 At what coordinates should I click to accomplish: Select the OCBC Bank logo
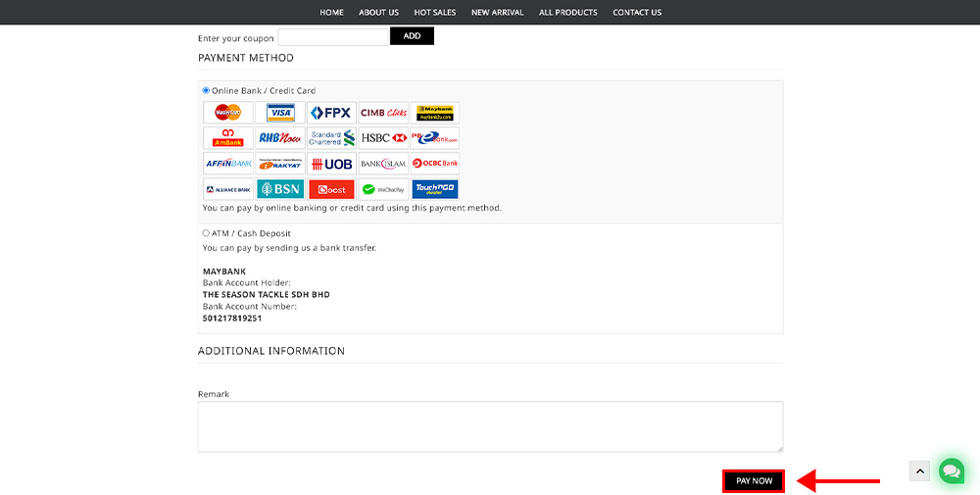click(x=435, y=163)
